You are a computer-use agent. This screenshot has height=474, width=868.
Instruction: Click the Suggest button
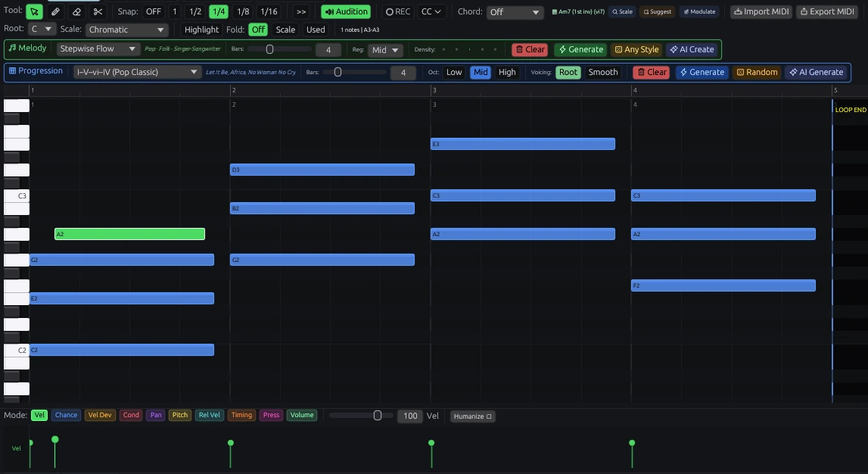[658, 11]
